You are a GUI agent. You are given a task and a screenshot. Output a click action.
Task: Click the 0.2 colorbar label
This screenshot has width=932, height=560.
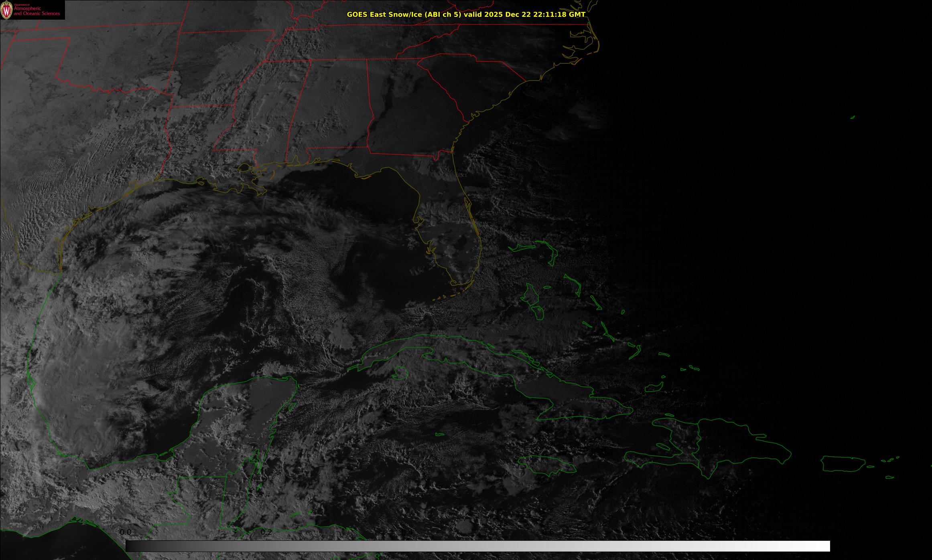(266, 532)
